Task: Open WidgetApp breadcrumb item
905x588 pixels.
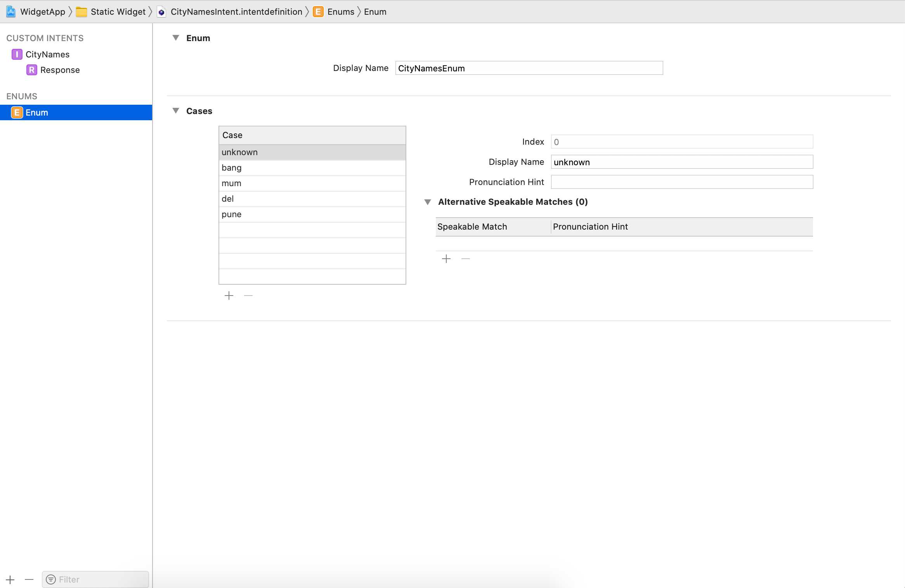Action: point(43,12)
